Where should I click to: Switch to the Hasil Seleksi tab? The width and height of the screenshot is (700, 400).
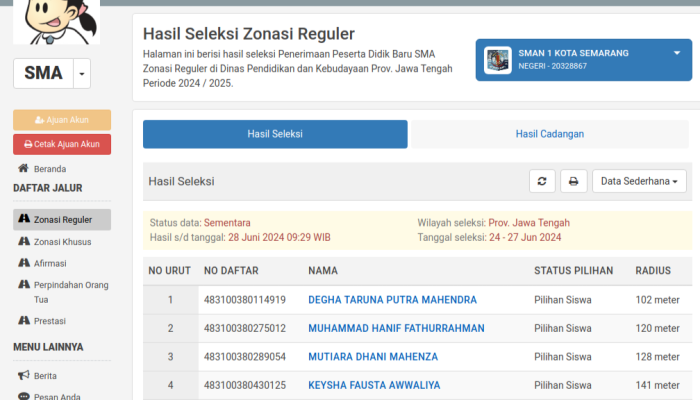point(275,134)
